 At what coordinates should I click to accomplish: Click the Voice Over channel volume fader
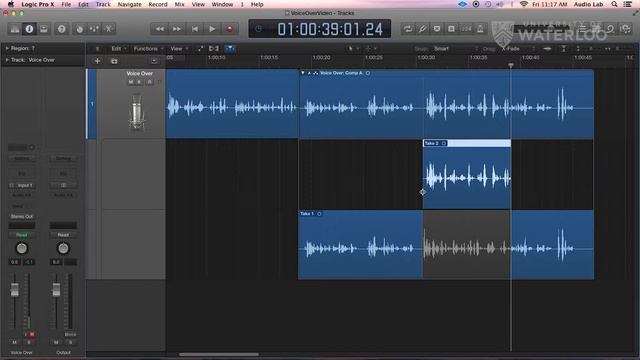15,289
